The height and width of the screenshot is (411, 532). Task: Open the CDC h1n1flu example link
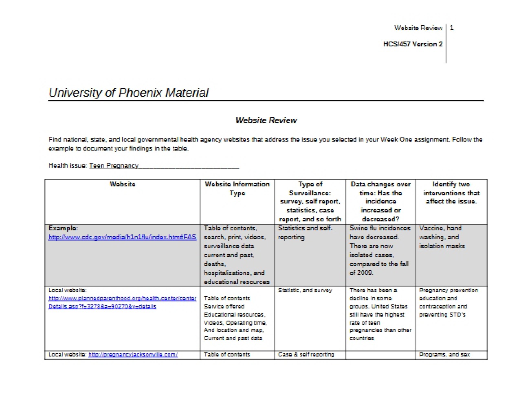122,237
